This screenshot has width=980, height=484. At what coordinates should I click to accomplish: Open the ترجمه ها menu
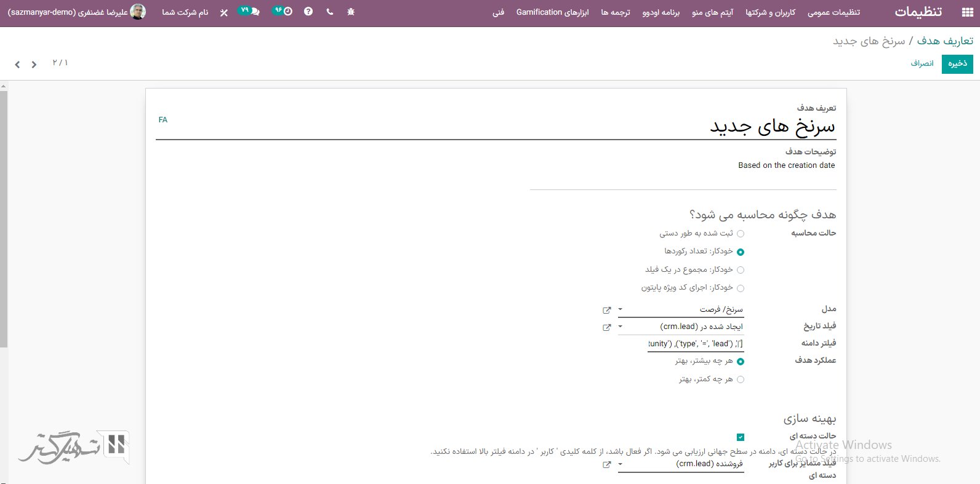click(616, 12)
